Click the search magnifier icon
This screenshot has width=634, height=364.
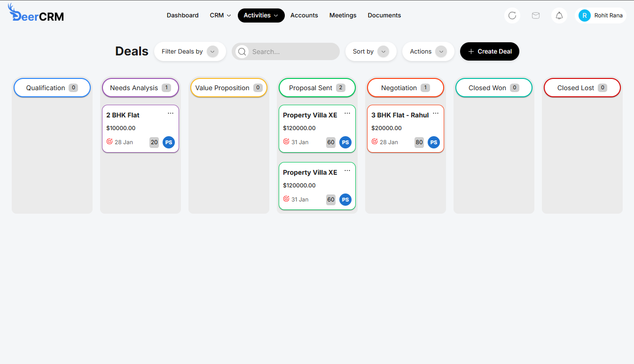pyautogui.click(x=242, y=52)
